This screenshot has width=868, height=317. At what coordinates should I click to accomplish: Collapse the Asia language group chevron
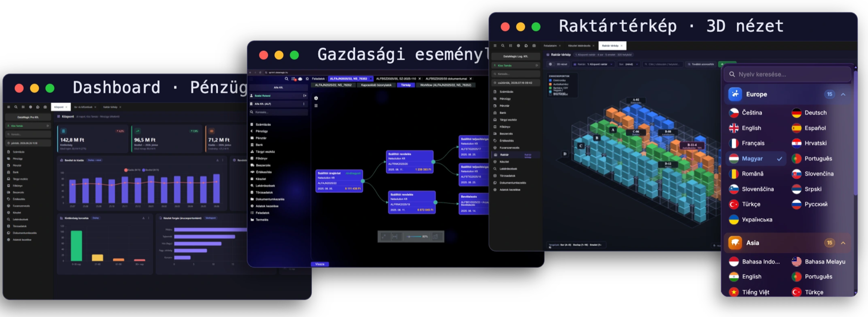tap(843, 243)
